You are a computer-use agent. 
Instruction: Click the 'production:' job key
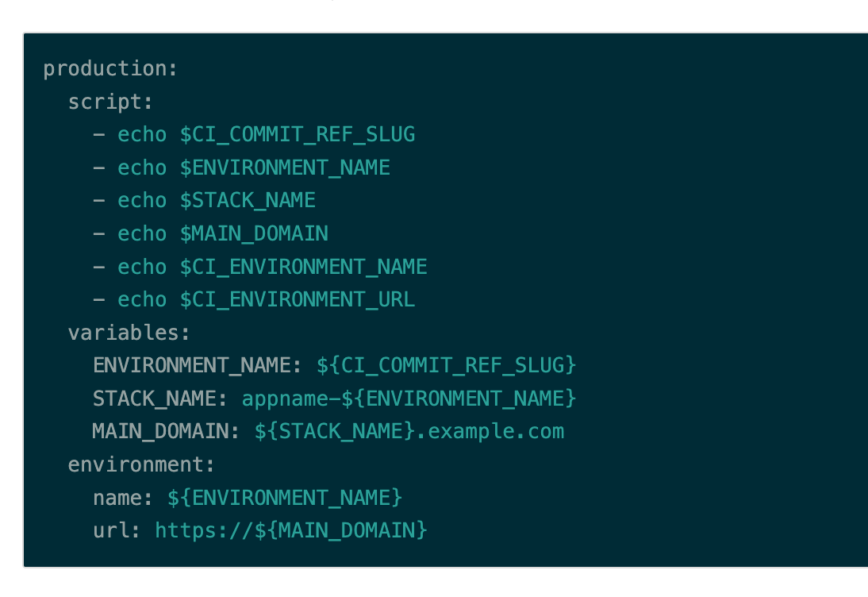(110, 69)
